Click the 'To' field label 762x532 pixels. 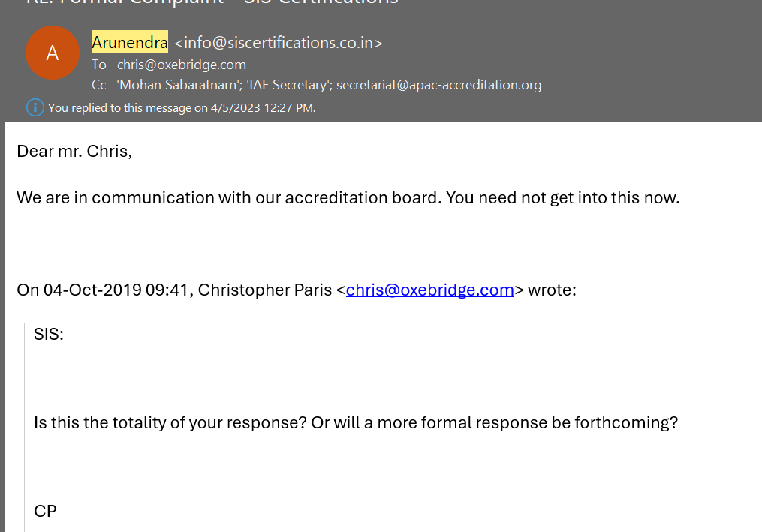tap(99, 65)
